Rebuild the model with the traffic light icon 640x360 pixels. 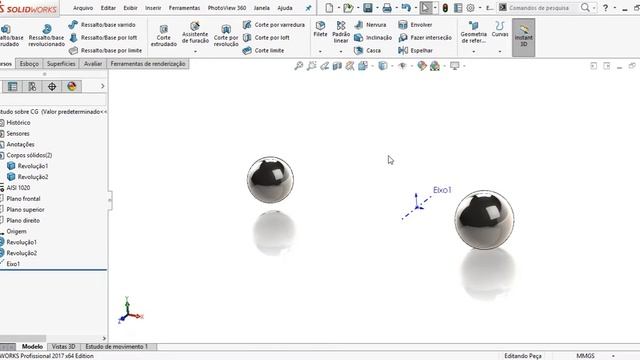coord(445,8)
